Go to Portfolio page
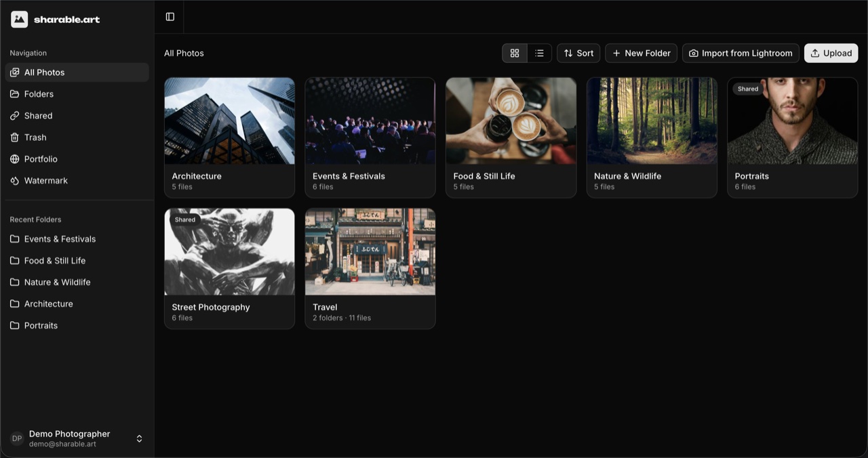Viewport: 868px width, 458px height. [77, 159]
